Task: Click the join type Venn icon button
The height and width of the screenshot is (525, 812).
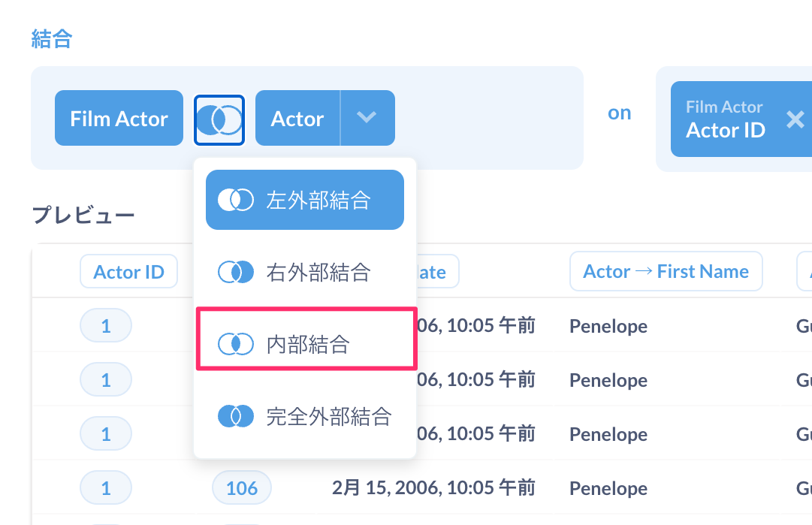Action: pyautogui.click(x=219, y=119)
